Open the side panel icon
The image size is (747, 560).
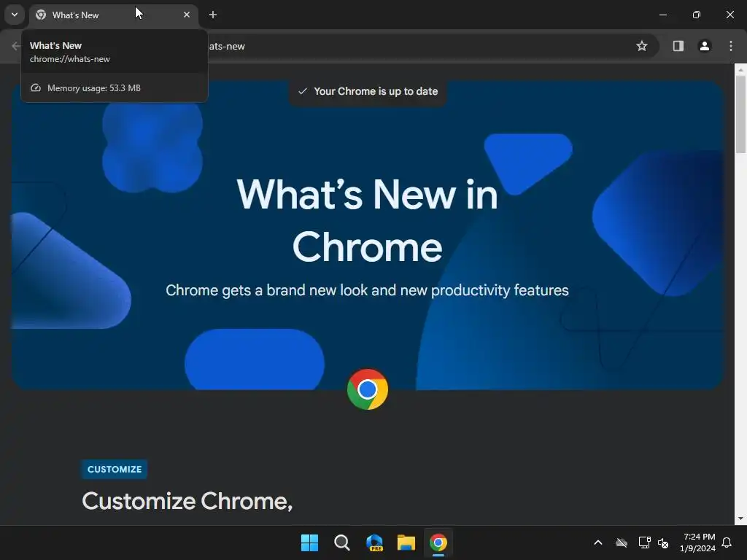coord(678,46)
